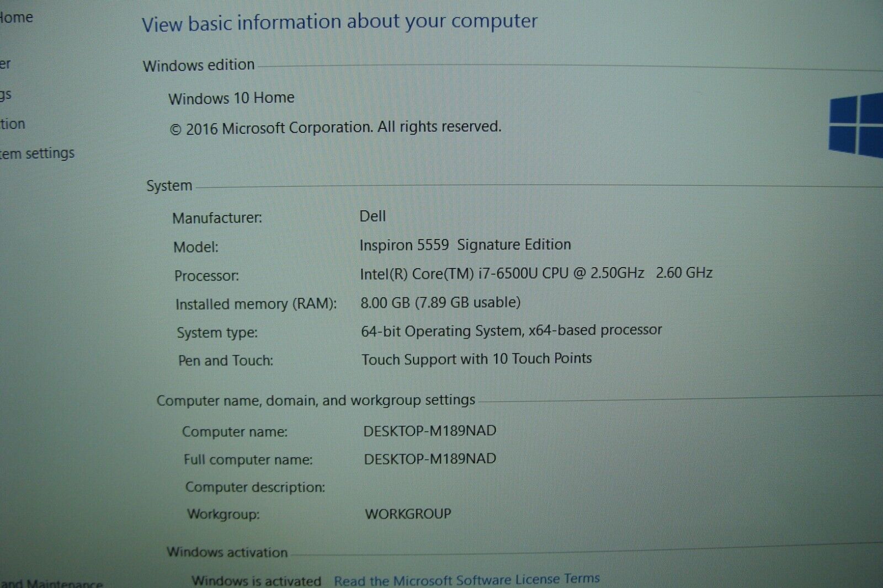Select the 'Windows 10 Home' edition text
This screenshot has height=588, width=883.
[231, 98]
